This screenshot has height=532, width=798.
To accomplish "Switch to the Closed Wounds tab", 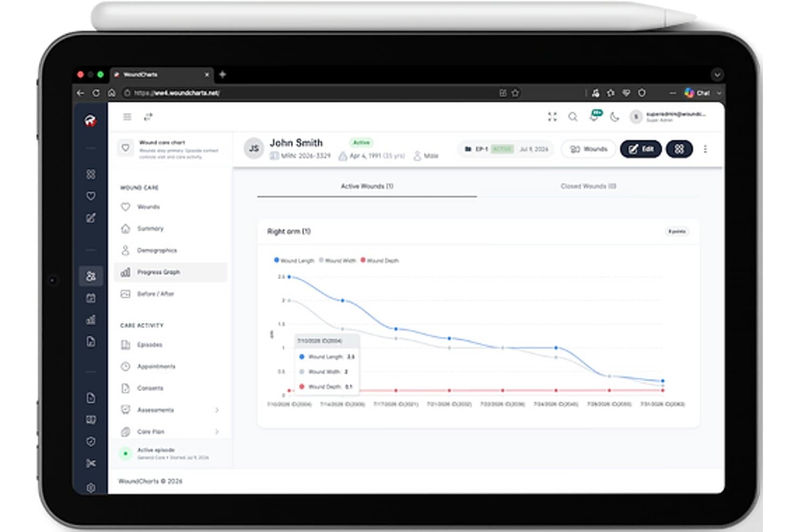I will (x=588, y=186).
